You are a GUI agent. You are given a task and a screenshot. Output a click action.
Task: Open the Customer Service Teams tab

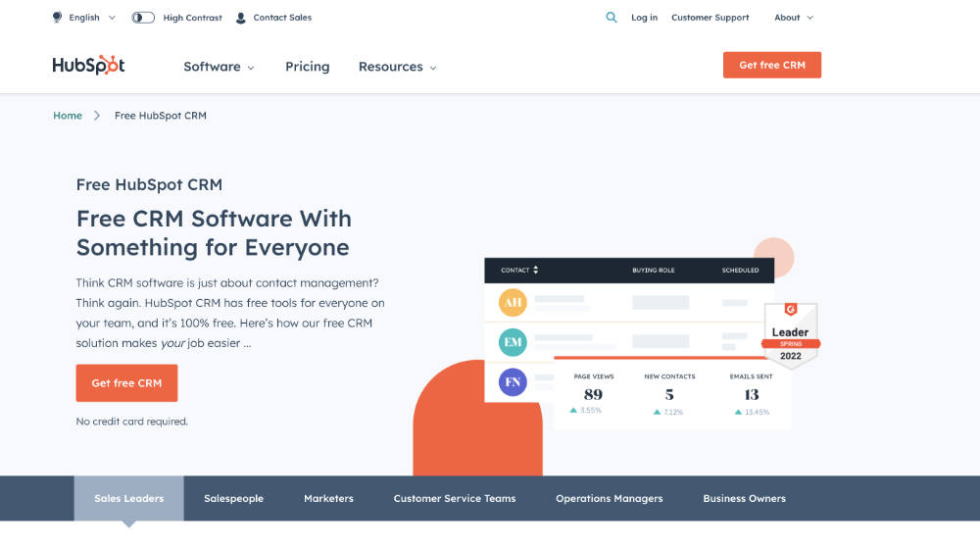pyautogui.click(x=455, y=498)
